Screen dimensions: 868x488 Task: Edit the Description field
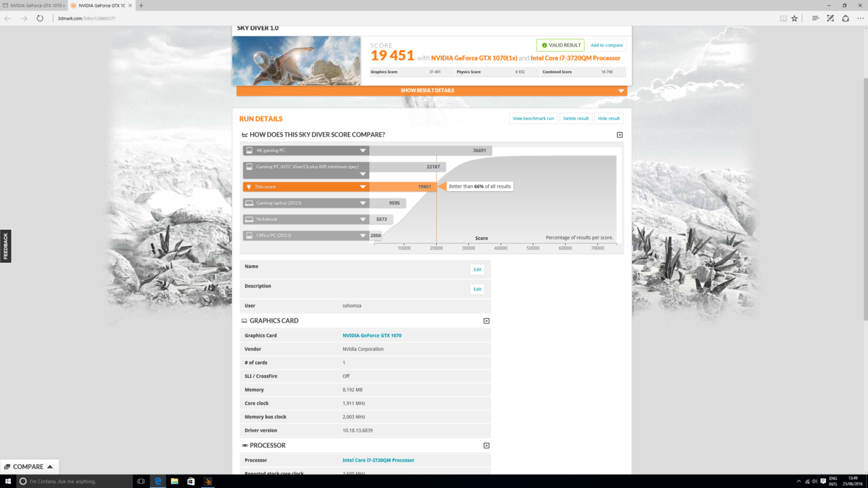click(477, 289)
